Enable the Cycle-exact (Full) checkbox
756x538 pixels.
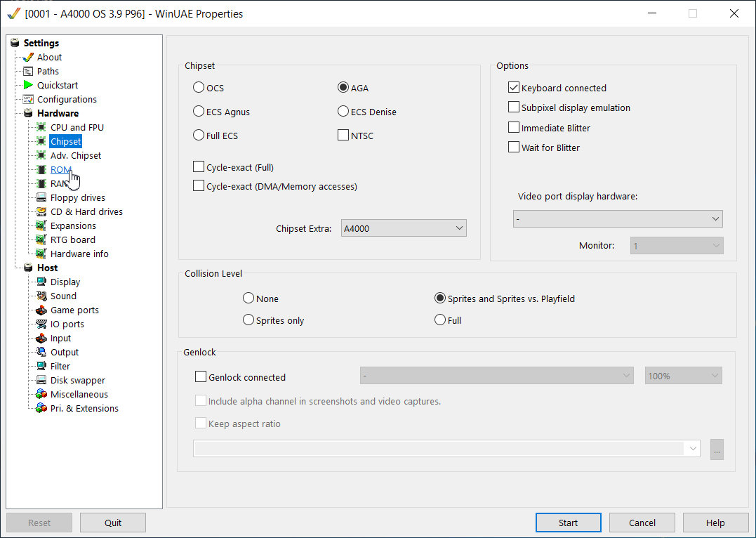[x=199, y=167]
